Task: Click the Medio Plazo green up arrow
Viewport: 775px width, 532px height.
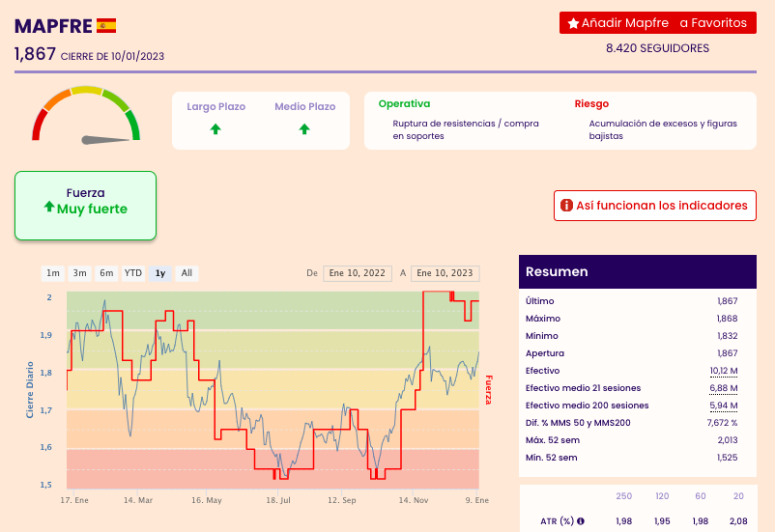Action: 304,129
